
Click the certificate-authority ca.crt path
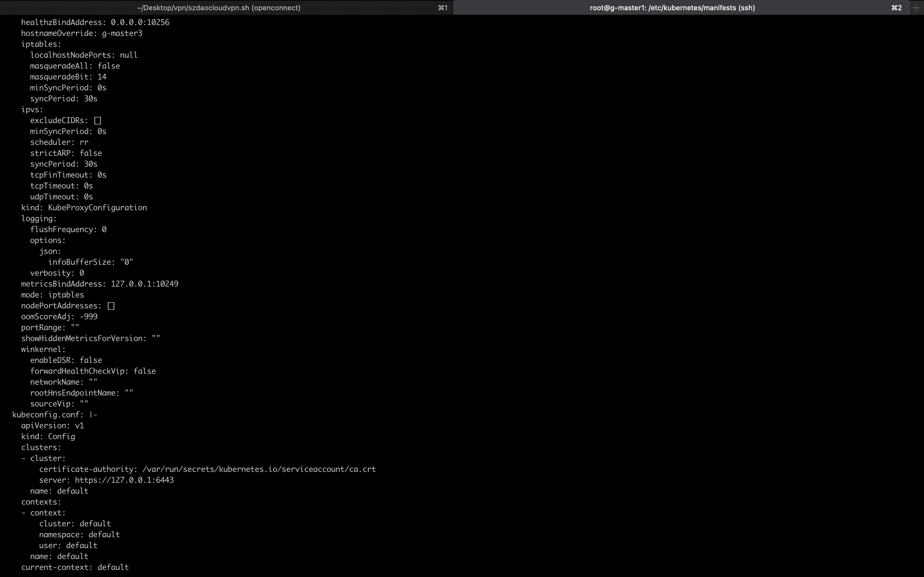[259, 469]
